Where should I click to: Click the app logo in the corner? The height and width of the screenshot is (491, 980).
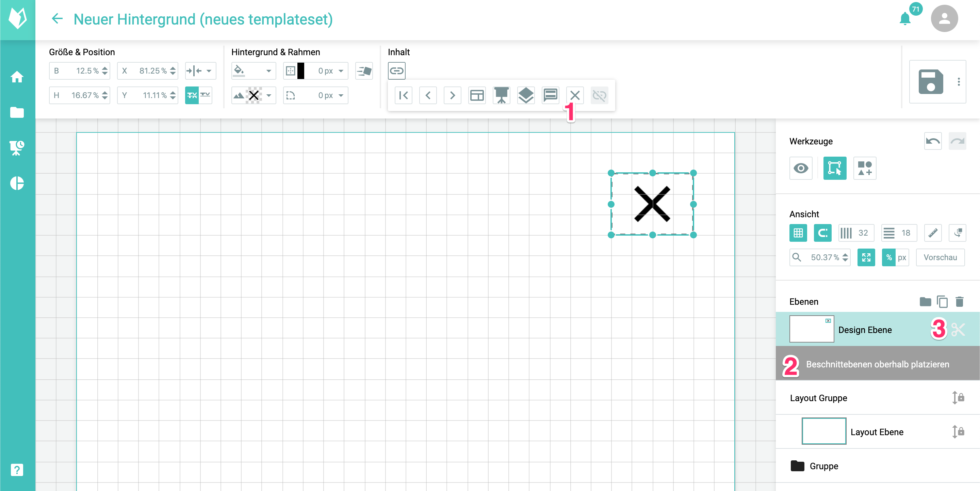(x=17, y=19)
